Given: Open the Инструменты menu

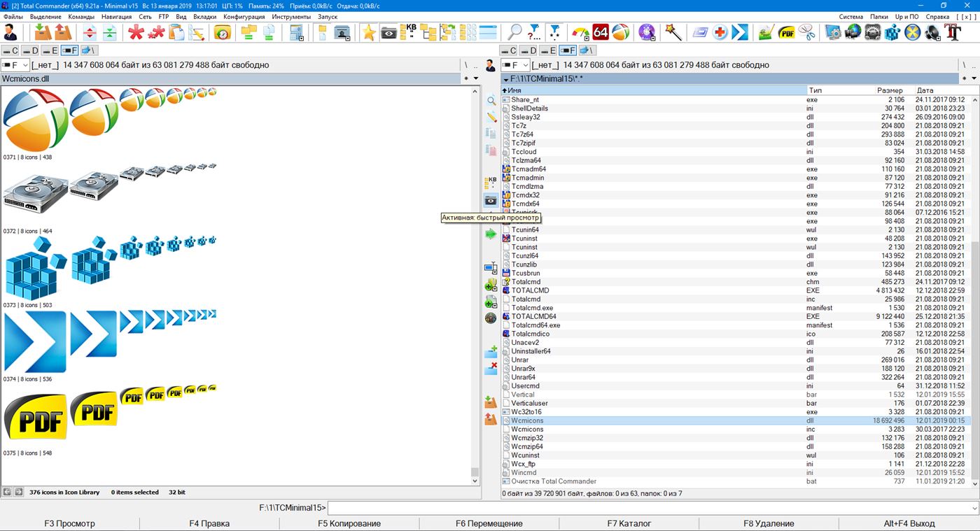Looking at the screenshot, I should [x=291, y=16].
